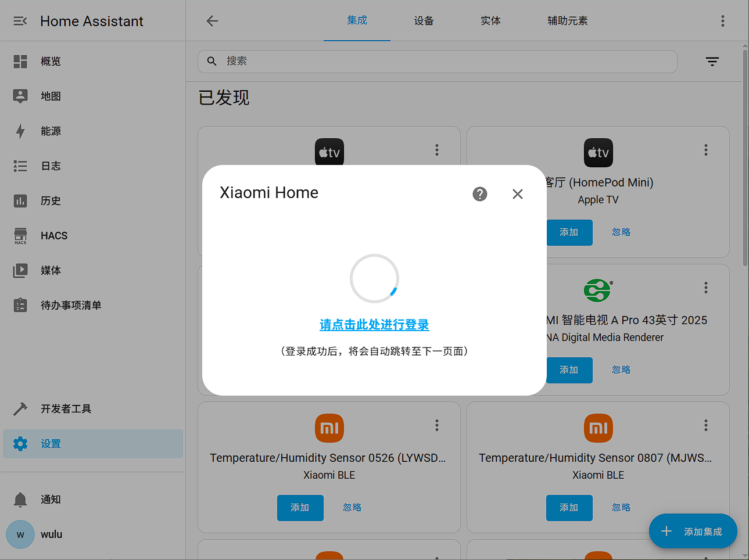Click the 待办事项清单 clipboard icon

click(20, 305)
